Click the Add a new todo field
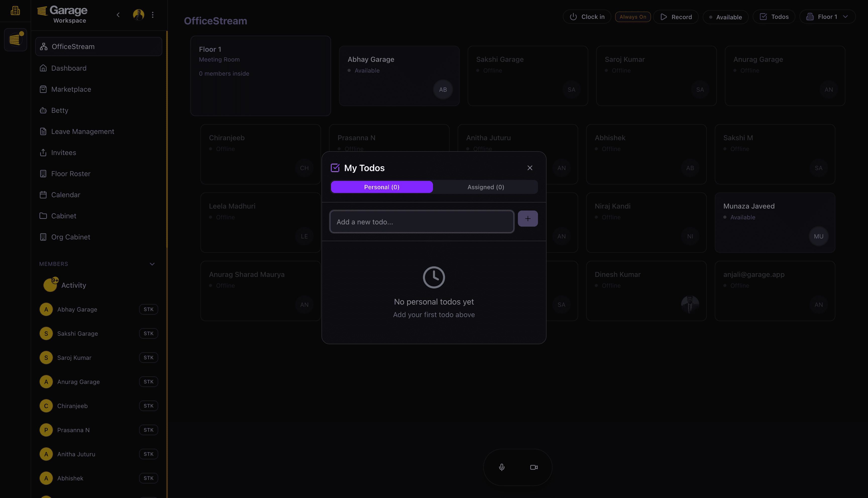This screenshot has width=868, height=498. click(x=421, y=222)
